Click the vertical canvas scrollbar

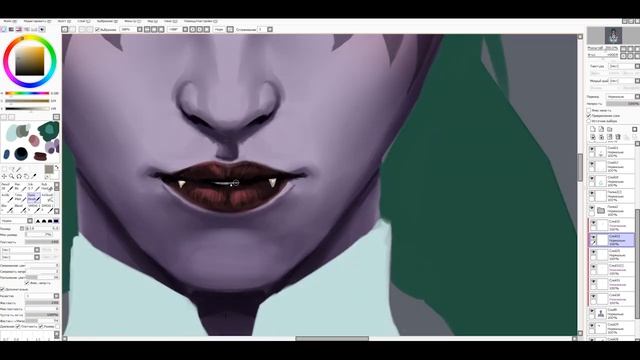pos(580,167)
